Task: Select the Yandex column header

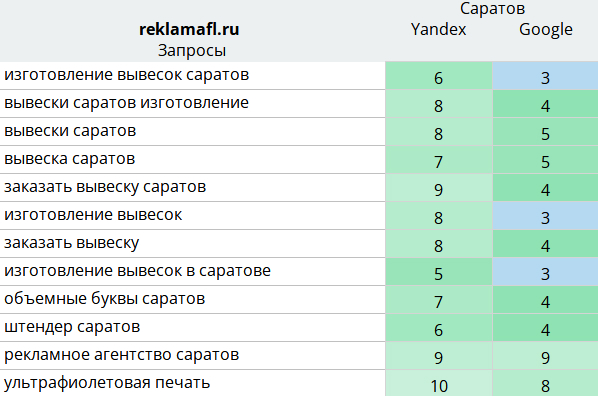Action: click(x=439, y=29)
